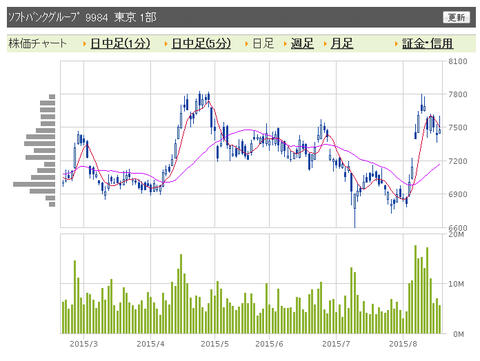The height and width of the screenshot is (361, 480).
Task: Select the 日足 daily chart tab
Action: coord(263,43)
